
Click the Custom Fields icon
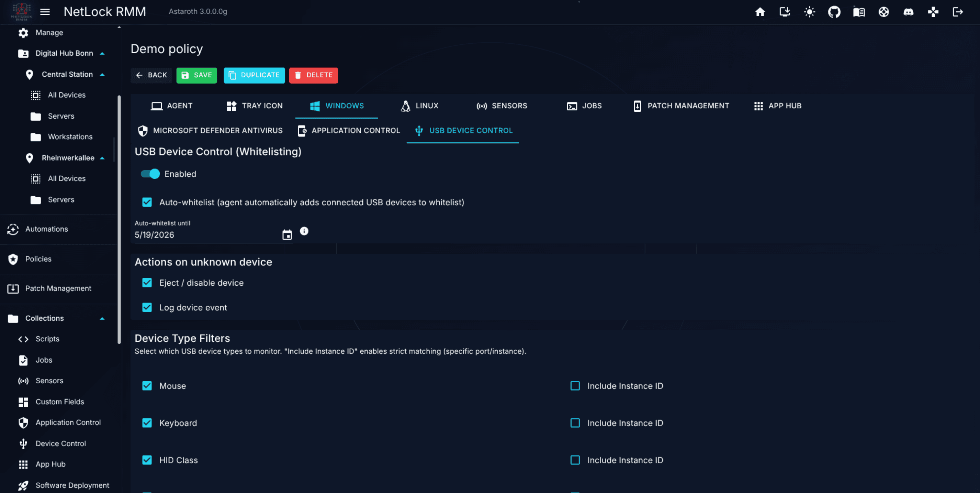click(23, 402)
